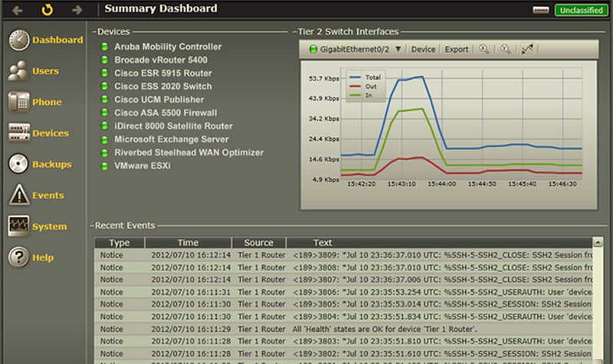The image size is (613, 364).
Task: Click the events list scroll up arrow
Action: point(598,243)
